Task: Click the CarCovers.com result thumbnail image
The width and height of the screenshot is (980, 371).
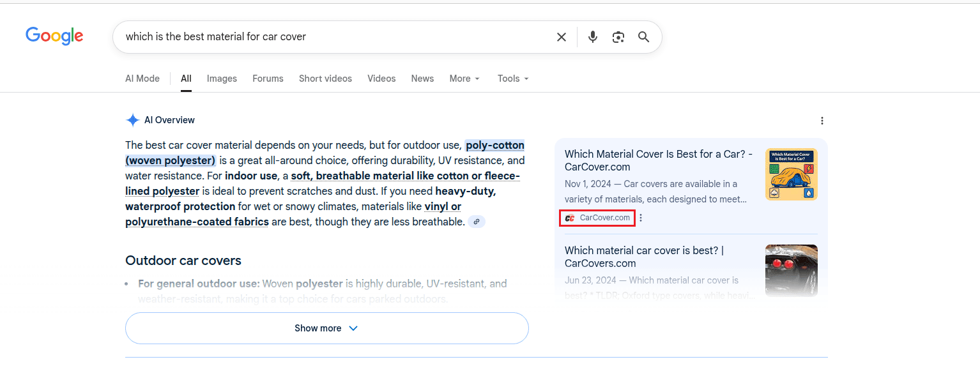Action: pos(791,271)
